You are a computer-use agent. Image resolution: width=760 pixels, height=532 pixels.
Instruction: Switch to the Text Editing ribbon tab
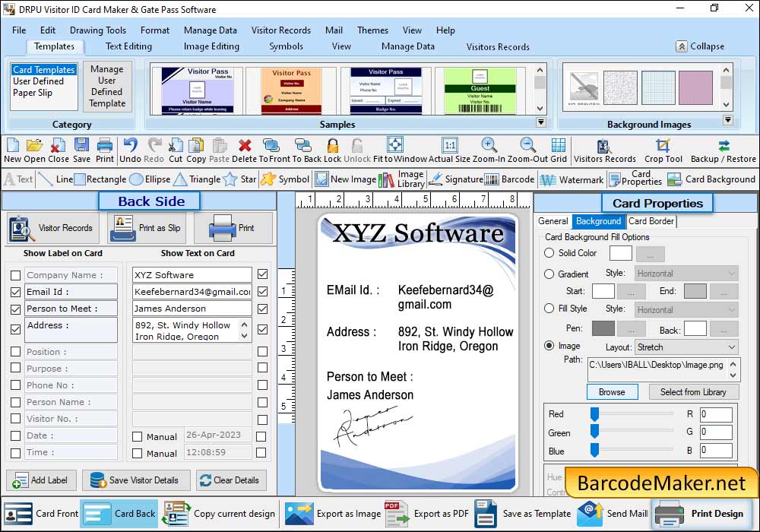[x=128, y=46]
